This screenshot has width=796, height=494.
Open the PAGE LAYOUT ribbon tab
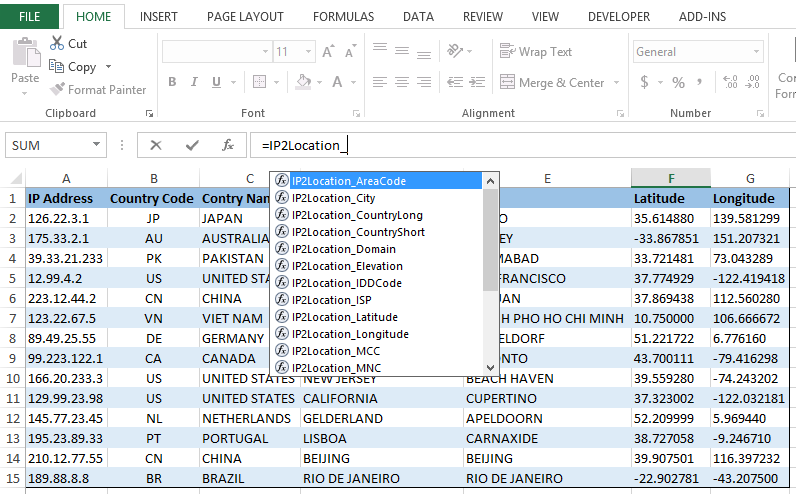pos(245,17)
